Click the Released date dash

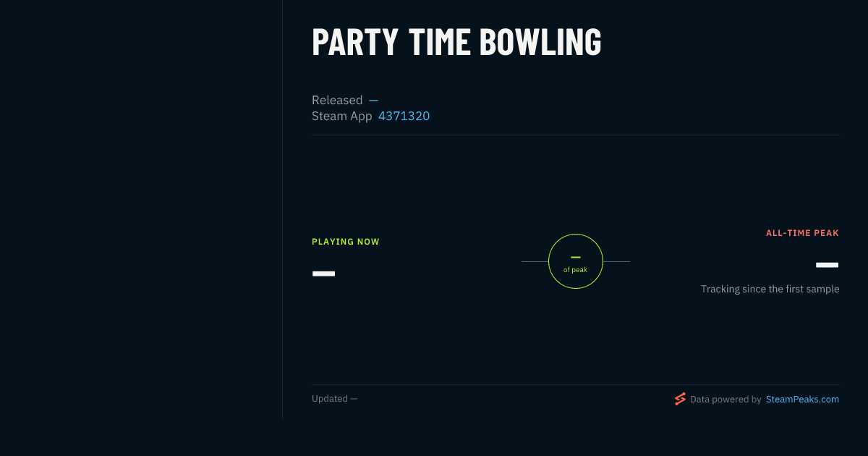click(373, 100)
